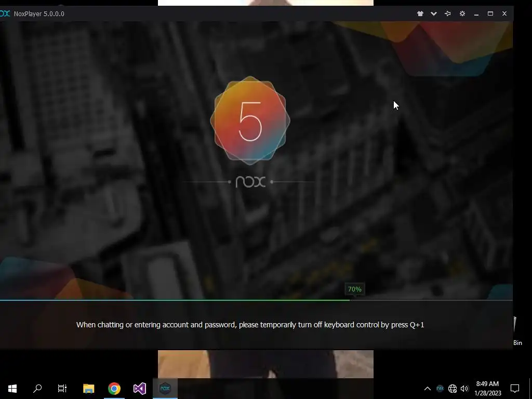Click the 'nox' wordmark under the logo
Viewport: 532px width, 399px height.
(250, 182)
